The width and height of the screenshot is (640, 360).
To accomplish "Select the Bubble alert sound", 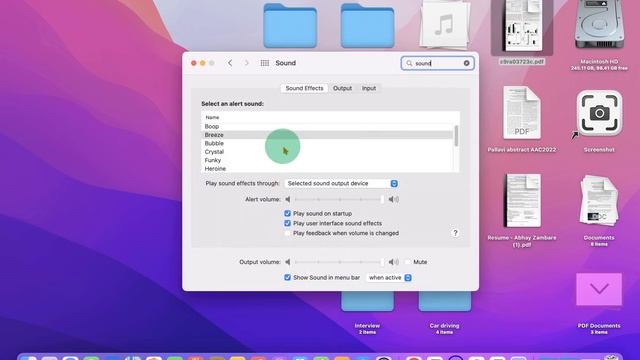I will point(327,143).
